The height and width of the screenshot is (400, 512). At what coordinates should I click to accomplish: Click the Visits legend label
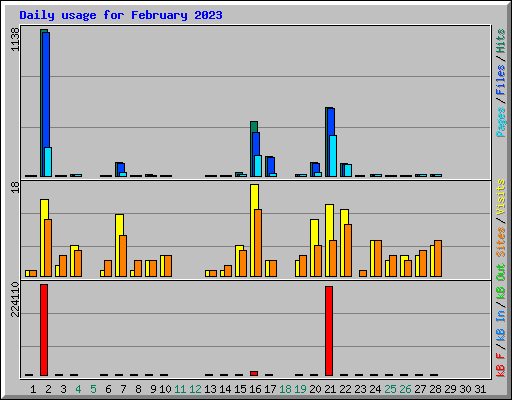pos(501,197)
